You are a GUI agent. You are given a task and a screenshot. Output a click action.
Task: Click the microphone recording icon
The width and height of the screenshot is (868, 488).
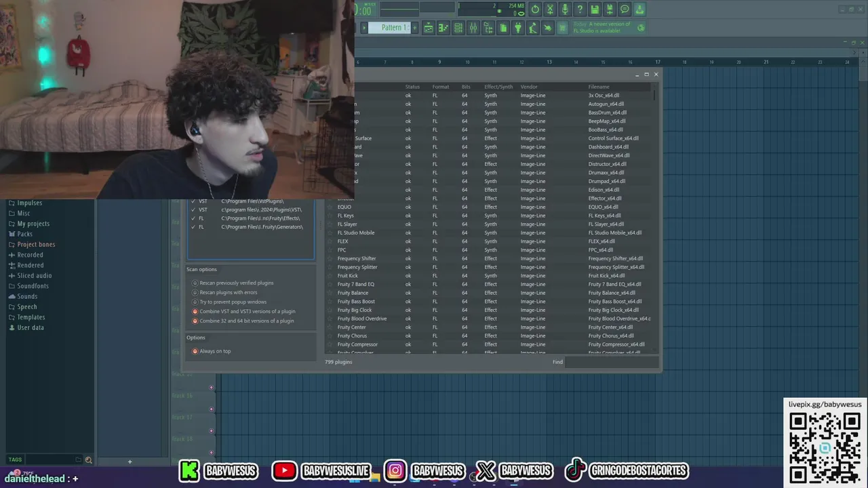click(565, 9)
